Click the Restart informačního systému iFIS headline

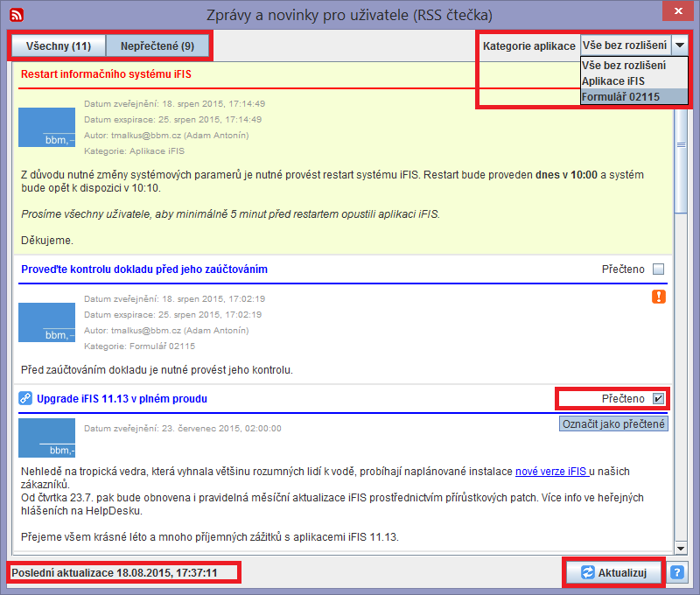106,74
